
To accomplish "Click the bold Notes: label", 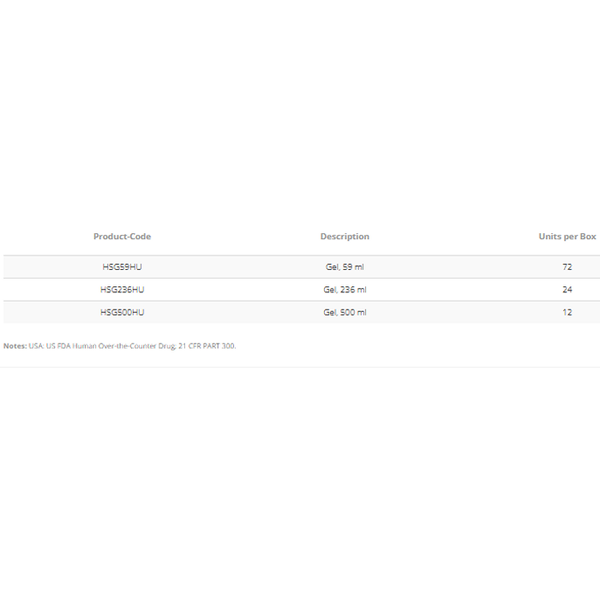I will (x=15, y=346).
